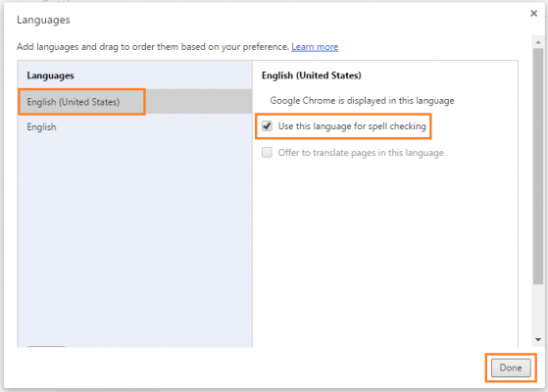Click the Offer to translate pages label text
Image resolution: width=548 pixels, height=392 pixels.
coord(361,153)
